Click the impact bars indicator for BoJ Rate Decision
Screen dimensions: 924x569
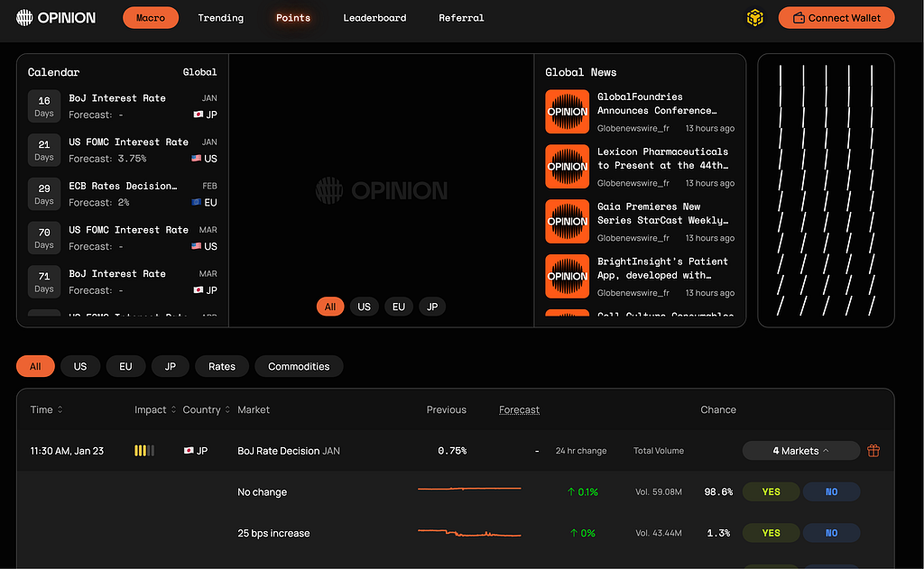tap(144, 451)
